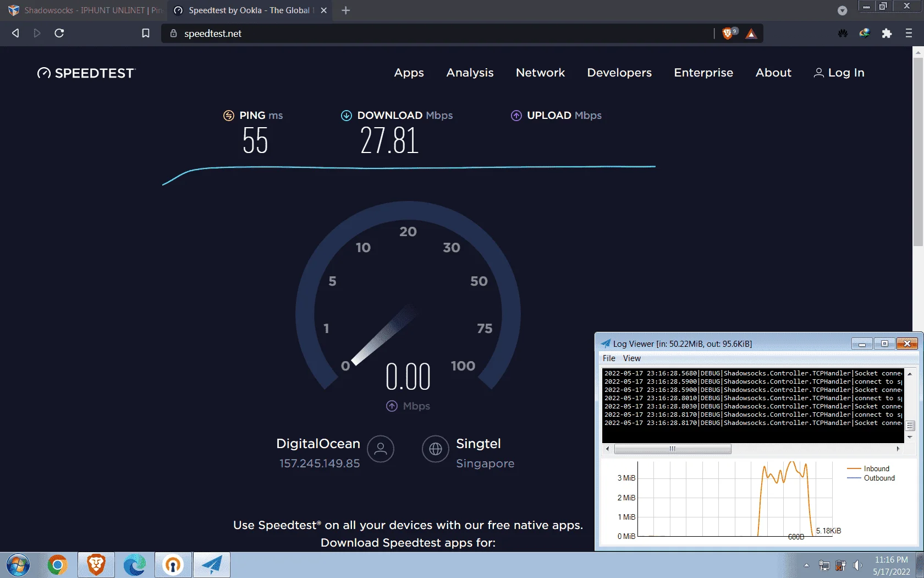Click the Brave browser taskbar icon
Image resolution: width=924 pixels, height=578 pixels.
[96, 565]
